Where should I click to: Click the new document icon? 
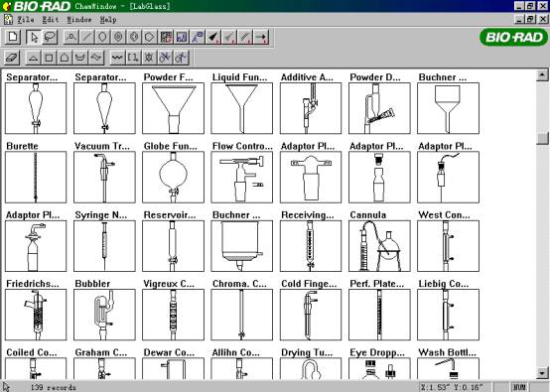point(13,37)
